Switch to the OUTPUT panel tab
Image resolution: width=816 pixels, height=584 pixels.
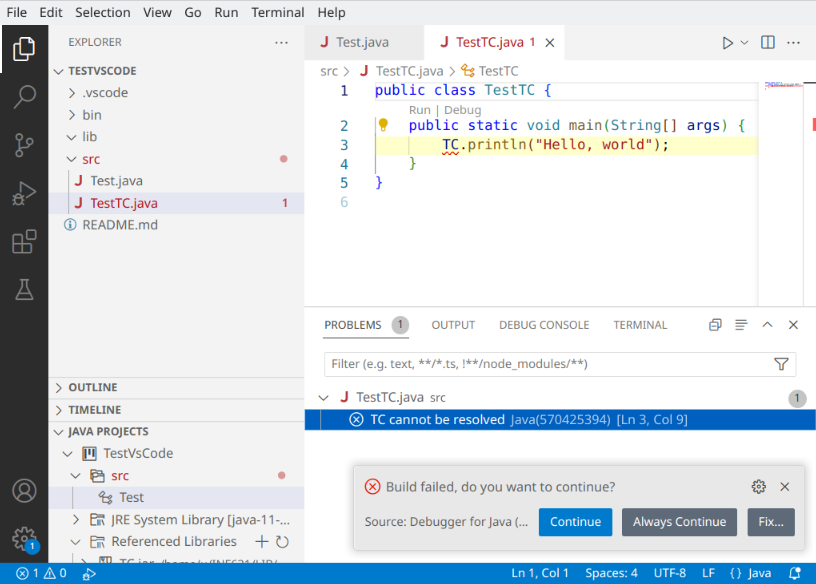[453, 325]
